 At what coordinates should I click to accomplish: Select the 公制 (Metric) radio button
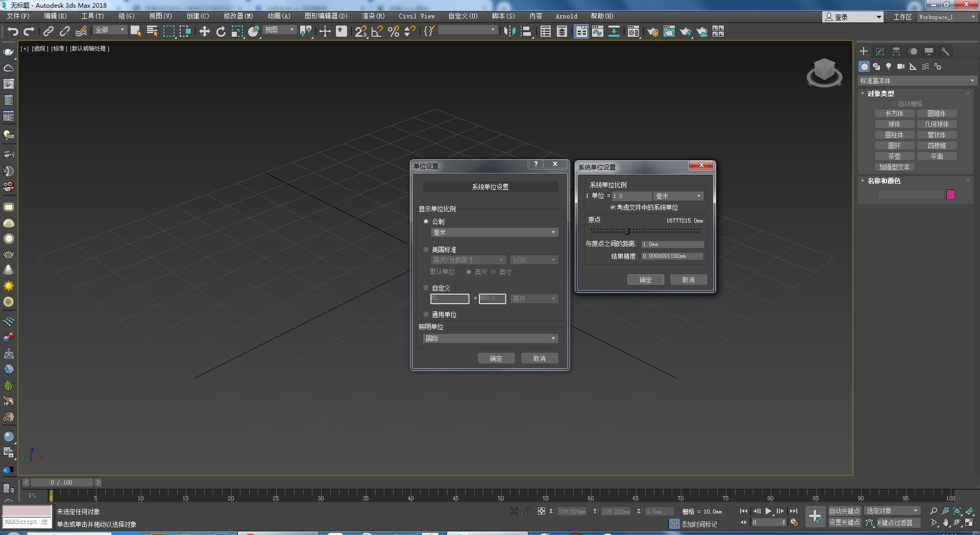426,222
